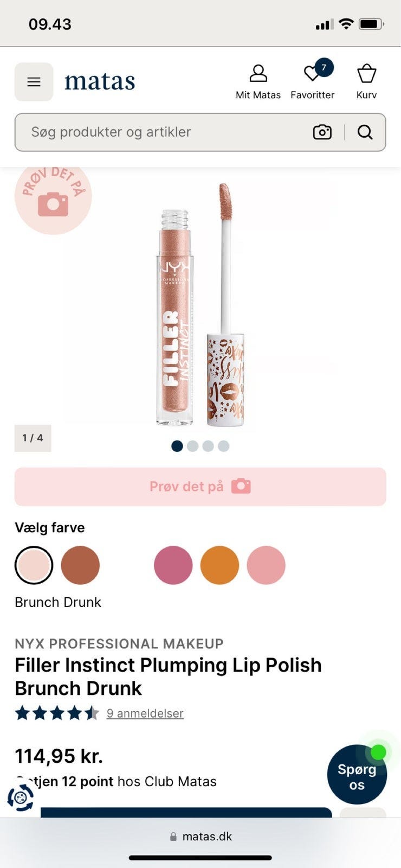Select the brown color swatch

tap(80, 565)
